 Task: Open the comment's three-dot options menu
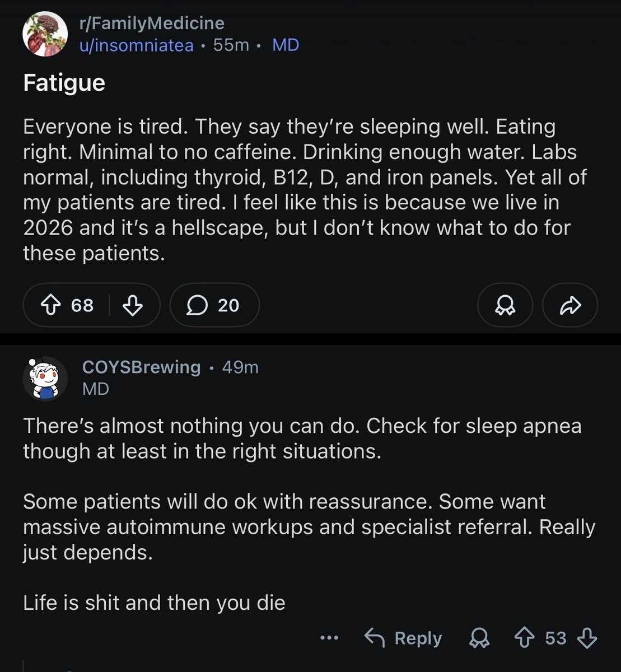329,638
